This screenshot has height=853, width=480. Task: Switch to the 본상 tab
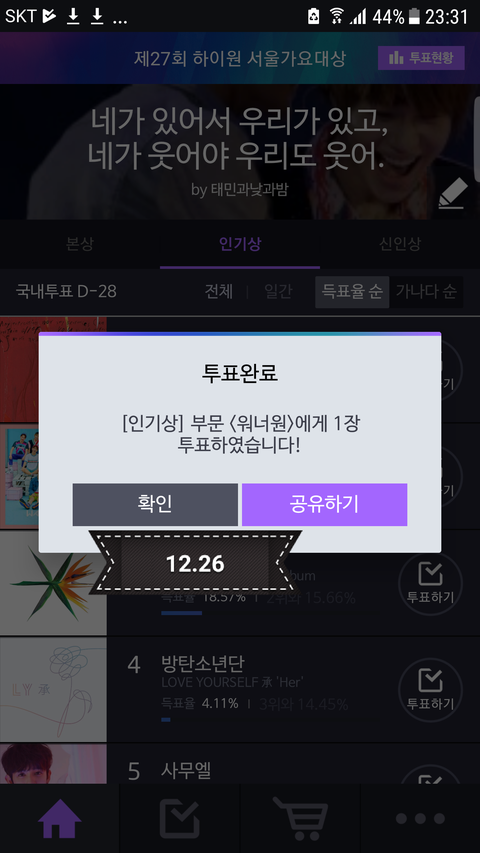coord(80,244)
